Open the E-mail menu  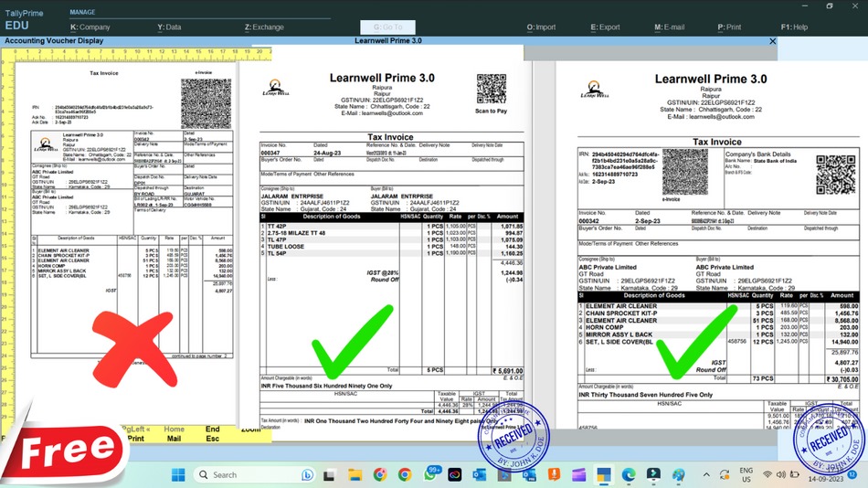(669, 27)
